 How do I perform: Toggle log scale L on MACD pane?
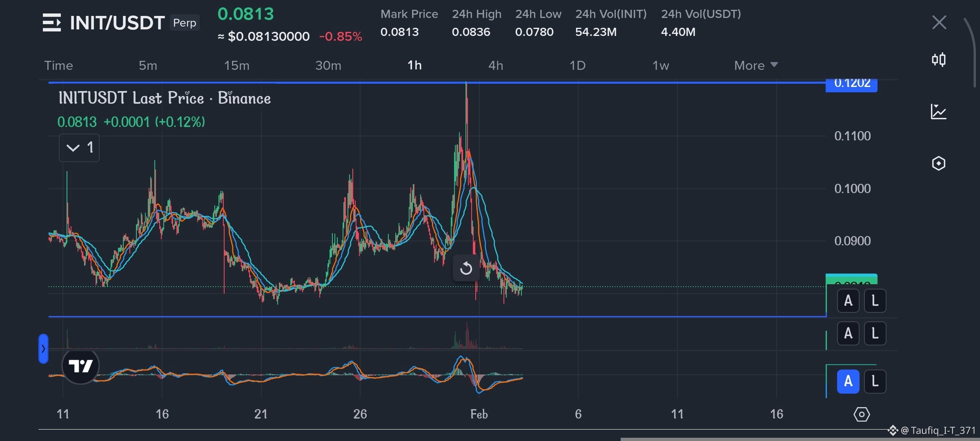pos(875,381)
